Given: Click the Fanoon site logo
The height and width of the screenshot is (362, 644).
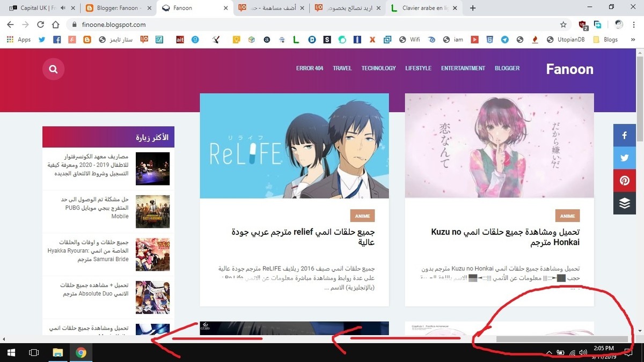Looking at the screenshot, I should pyautogui.click(x=569, y=69).
